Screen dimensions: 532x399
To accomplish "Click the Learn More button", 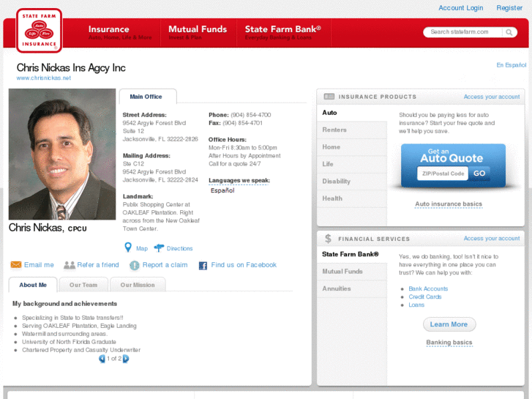I will (449, 324).
